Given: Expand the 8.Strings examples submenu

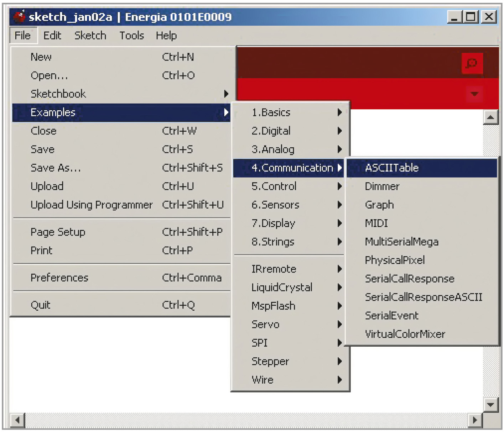Looking at the screenshot, I should coord(289,242).
